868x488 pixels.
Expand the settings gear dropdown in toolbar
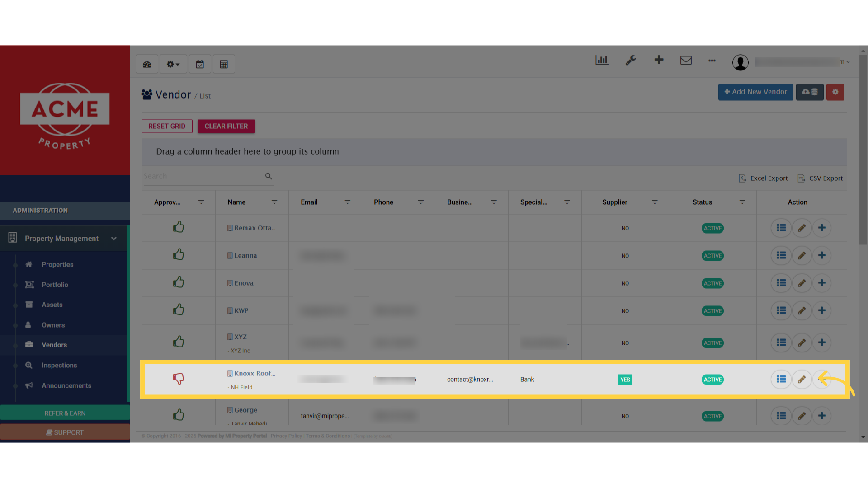(173, 64)
